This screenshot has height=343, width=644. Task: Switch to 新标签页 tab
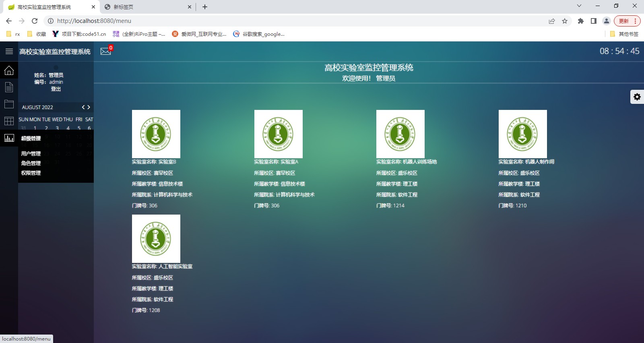148,7
